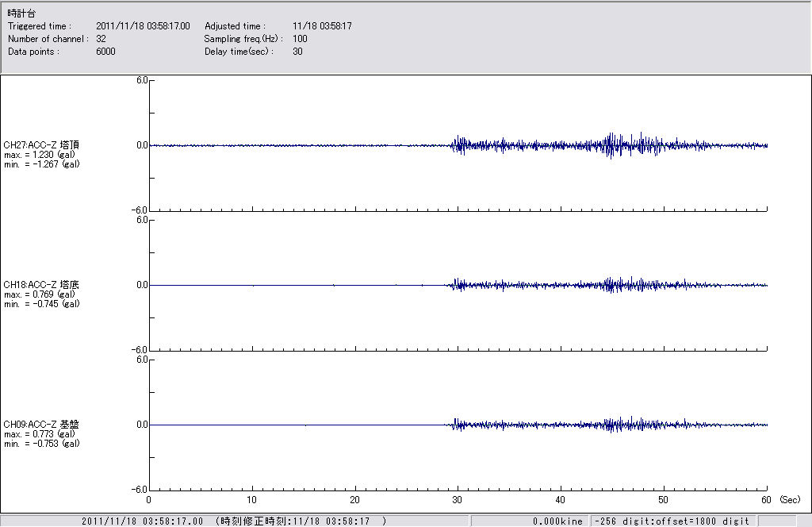The image size is (812, 527).
Task: Select the CH27:ACC-Z 塔頂 channel label
Action: (41, 145)
